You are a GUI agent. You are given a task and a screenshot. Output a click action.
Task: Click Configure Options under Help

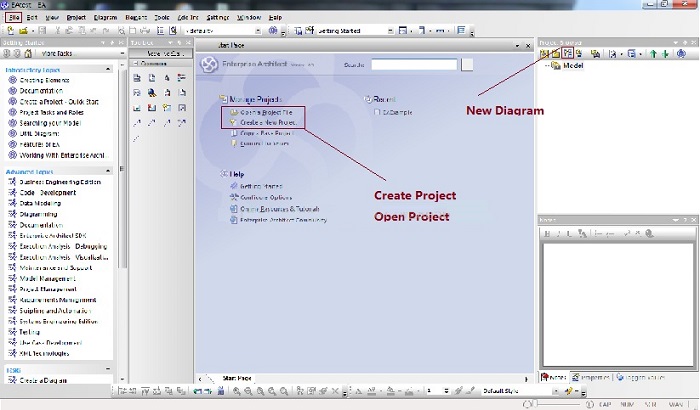pyautogui.click(x=266, y=197)
